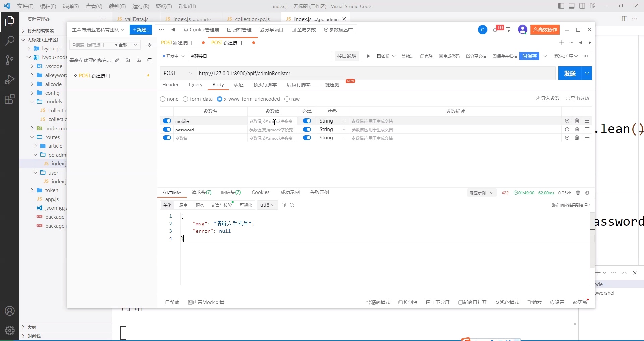Click the blue sync icon in the title bar
The image size is (644, 341).
(482, 30)
